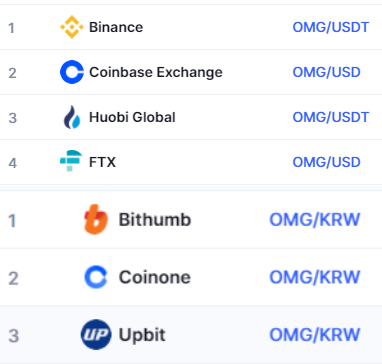Screen dimensions: 382x364
Task: Open Binance's OMG/USDT pair link
Action: (x=331, y=27)
